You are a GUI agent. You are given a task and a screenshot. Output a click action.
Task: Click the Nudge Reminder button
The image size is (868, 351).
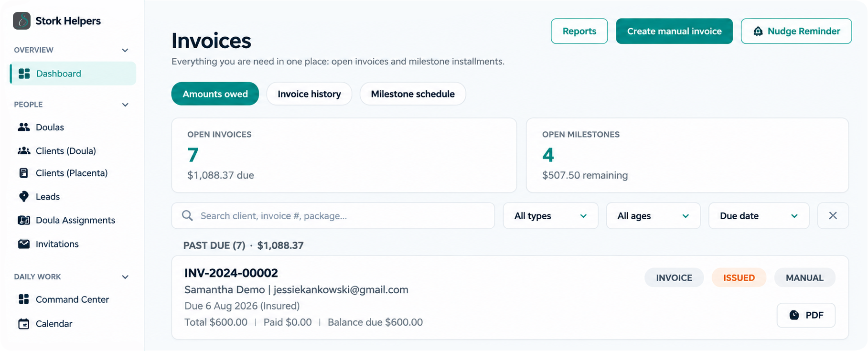click(x=796, y=31)
